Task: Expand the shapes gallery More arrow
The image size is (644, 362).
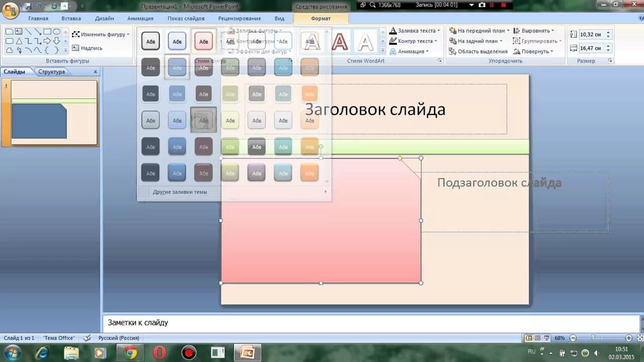Action: 65,50
